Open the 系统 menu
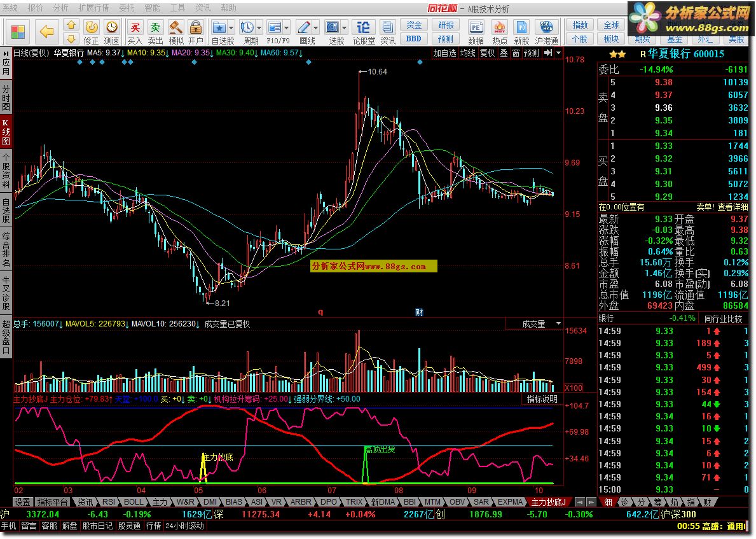 coord(10,8)
